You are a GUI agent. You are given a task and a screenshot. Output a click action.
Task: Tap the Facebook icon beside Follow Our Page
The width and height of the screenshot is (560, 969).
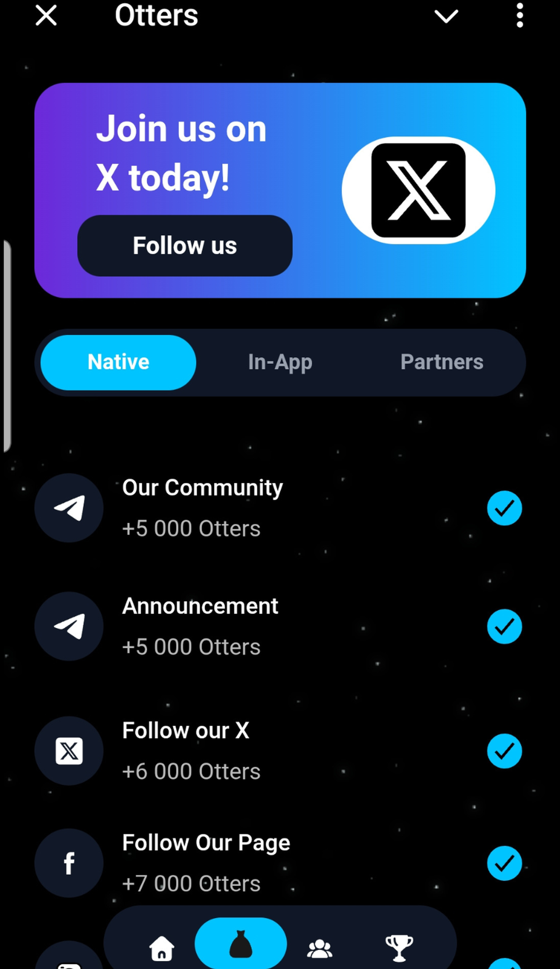pos(69,863)
